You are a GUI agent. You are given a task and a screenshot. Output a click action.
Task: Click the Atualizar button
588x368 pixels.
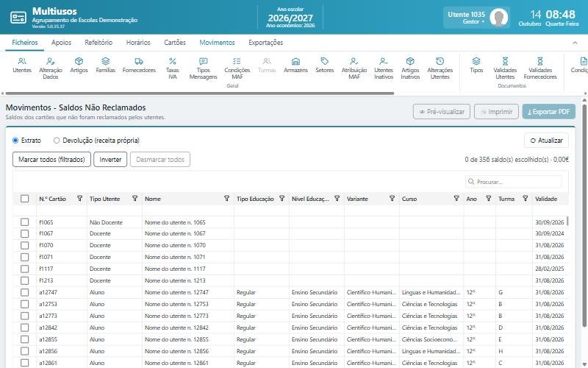tap(546, 141)
